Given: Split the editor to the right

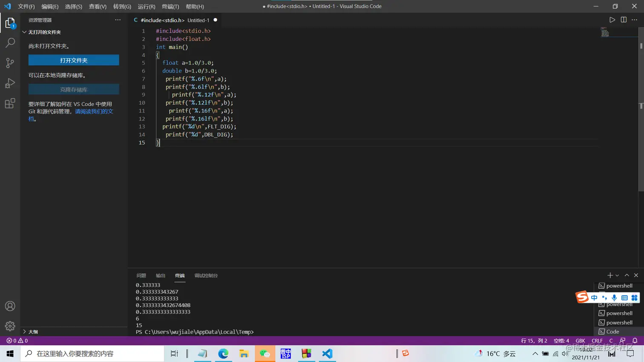Looking at the screenshot, I should click(x=624, y=20).
